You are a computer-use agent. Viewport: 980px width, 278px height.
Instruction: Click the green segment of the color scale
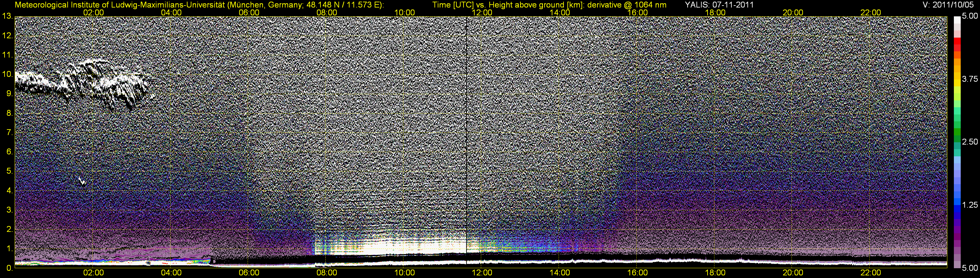point(957,131)
